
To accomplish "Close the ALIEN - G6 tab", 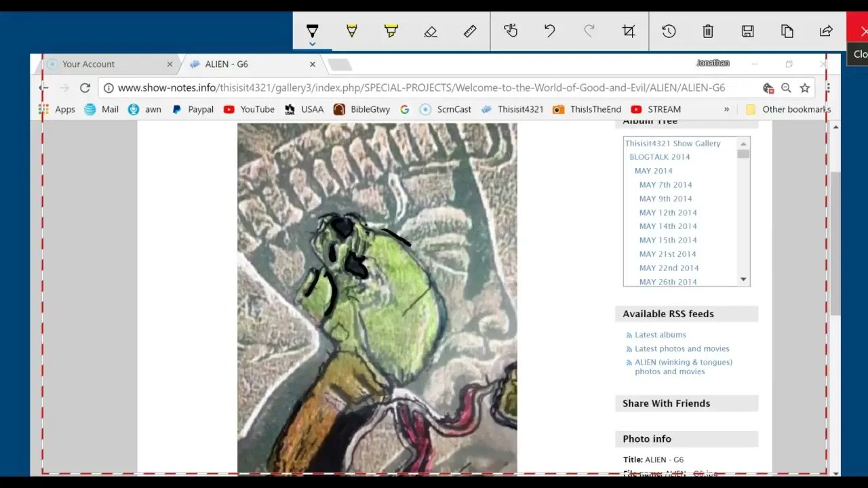I will (x=313, y=64).
